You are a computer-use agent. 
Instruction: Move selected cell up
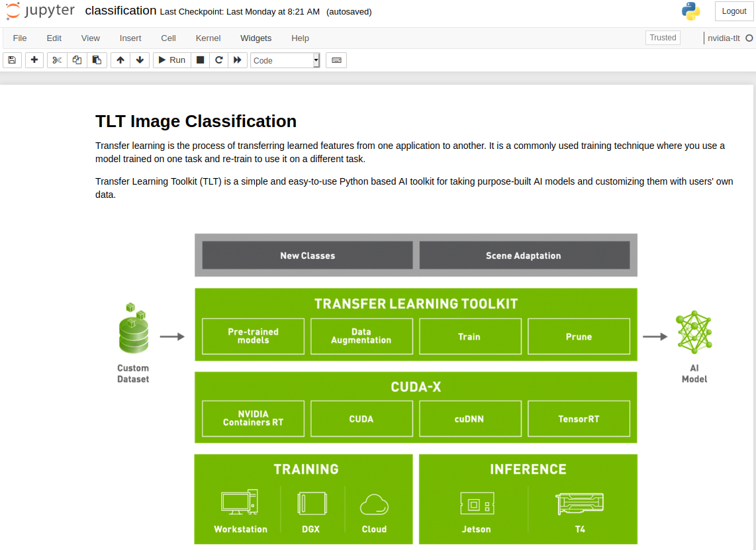click(120, 60)
